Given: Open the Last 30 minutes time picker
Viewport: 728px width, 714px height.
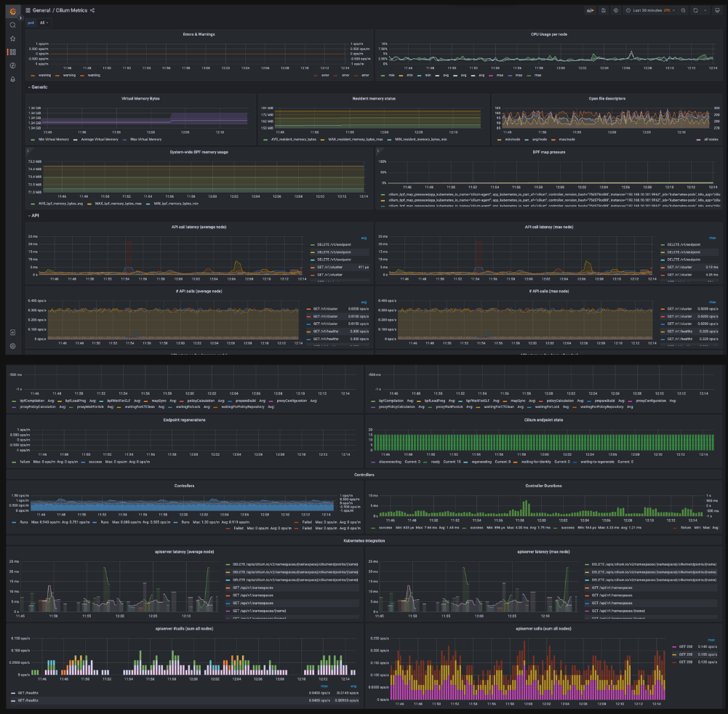Looking at the screenshot, I should click(650, 10).
